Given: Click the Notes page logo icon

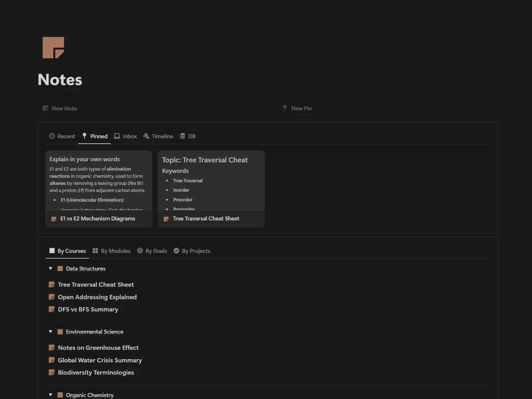Looking at the screenshot, I should point(53,48).
